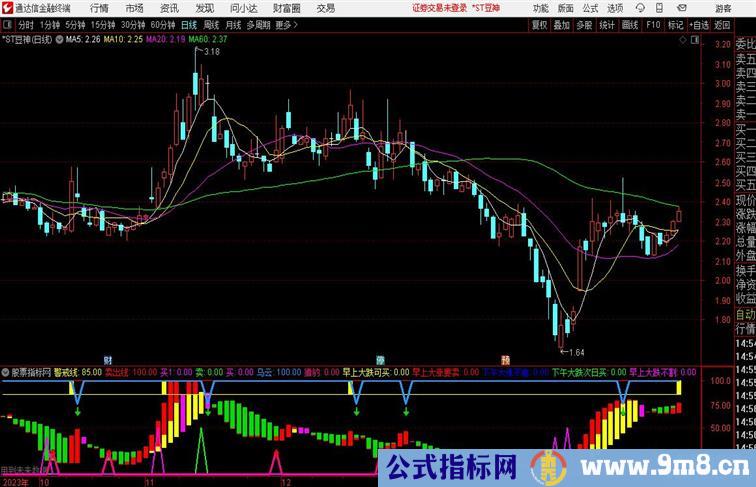
Task: Switch to the 周线 weekly chart tab
Action: tap(211, 25)
